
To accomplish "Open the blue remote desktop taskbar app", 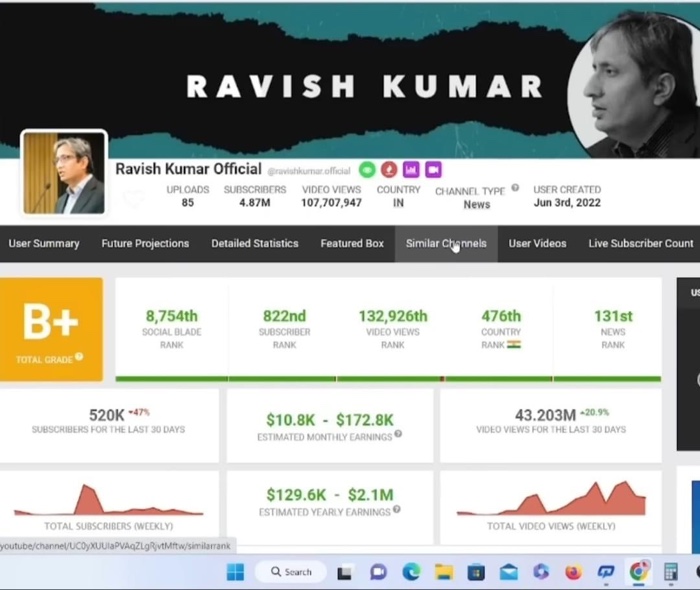I will [606, 572].
